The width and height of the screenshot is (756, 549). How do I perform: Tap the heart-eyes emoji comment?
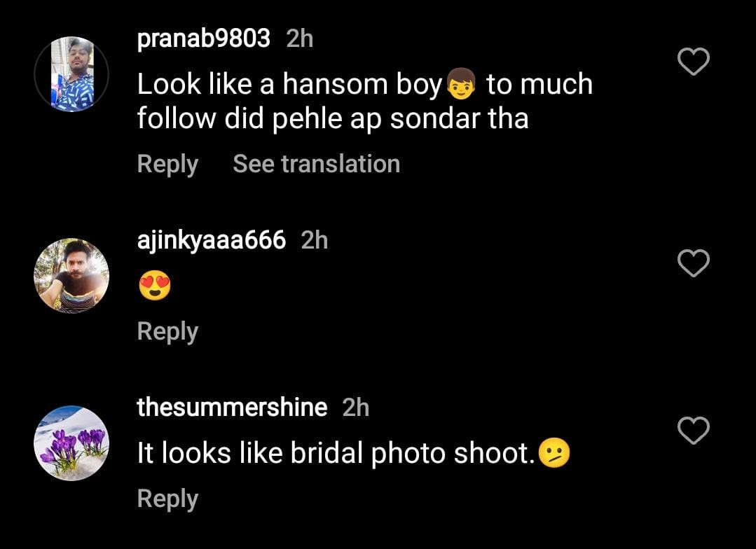coord(155,286)
